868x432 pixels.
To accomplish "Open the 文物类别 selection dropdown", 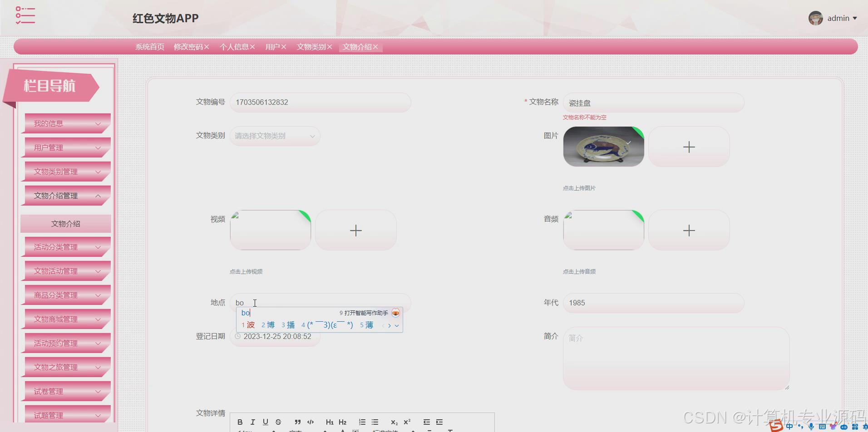I will point(275,136).
